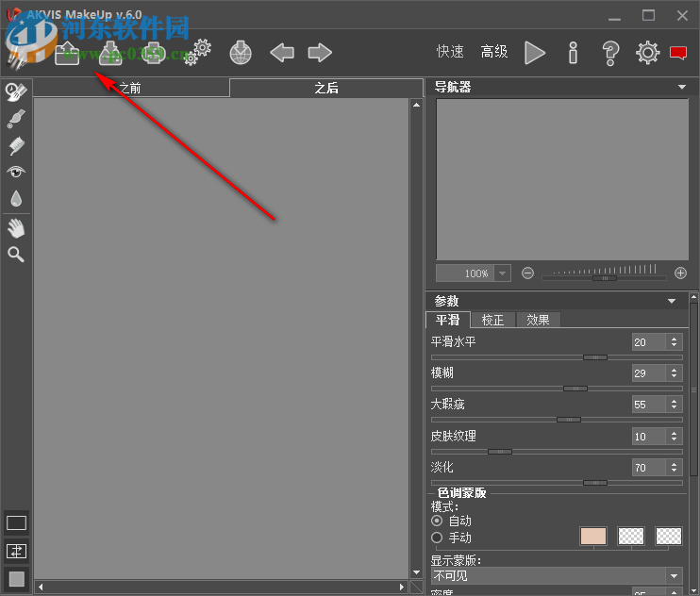700x596 pixels.
Task: Open an image file from toolbar
Action: (67, 53)
